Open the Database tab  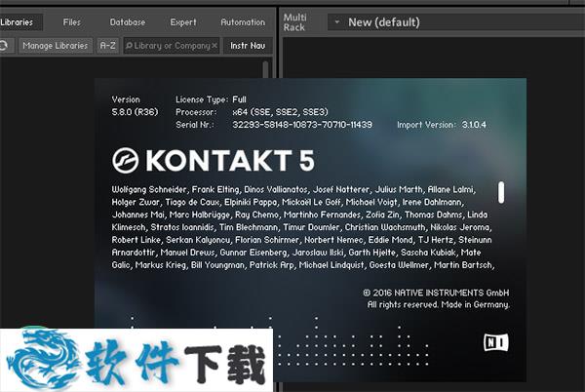(128, 22)
